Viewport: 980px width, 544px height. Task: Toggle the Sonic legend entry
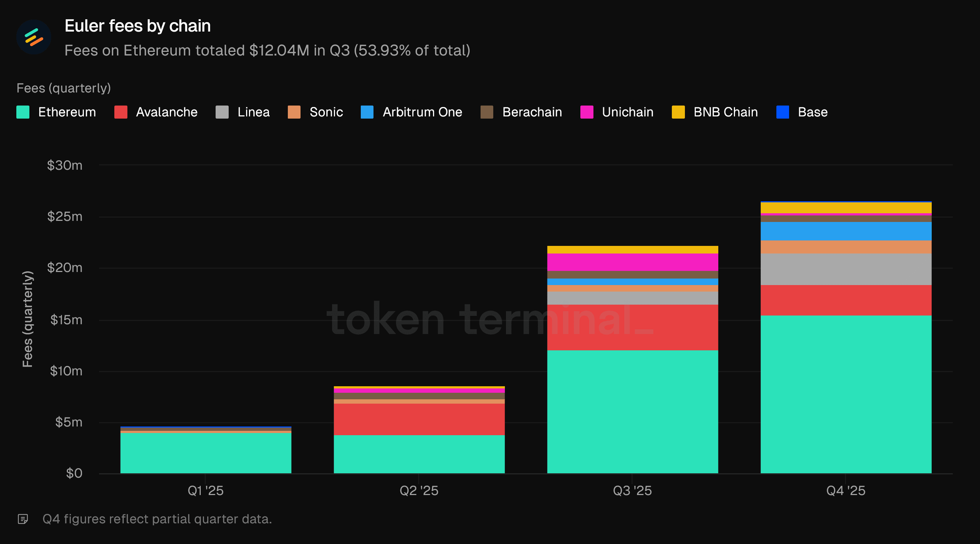click(294, 112)
